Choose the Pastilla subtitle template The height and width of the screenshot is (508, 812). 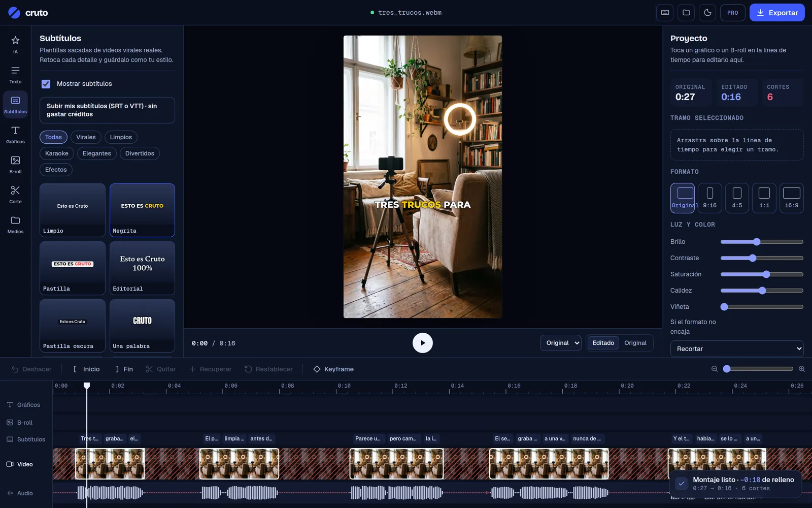[x=73, y=268]
